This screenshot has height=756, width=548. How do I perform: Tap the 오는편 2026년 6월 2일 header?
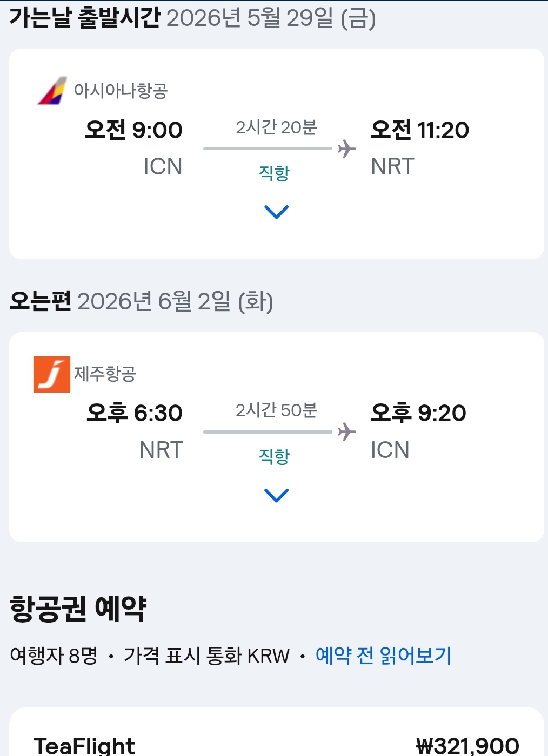tap(141, 301)
